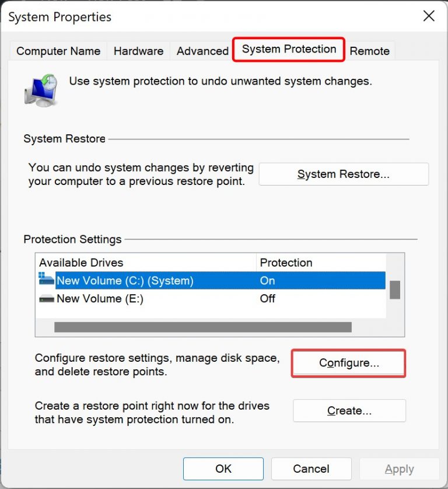This screenshot has height=489, width=448.
Task: Close the System Properties window
Action: [429, 16]
